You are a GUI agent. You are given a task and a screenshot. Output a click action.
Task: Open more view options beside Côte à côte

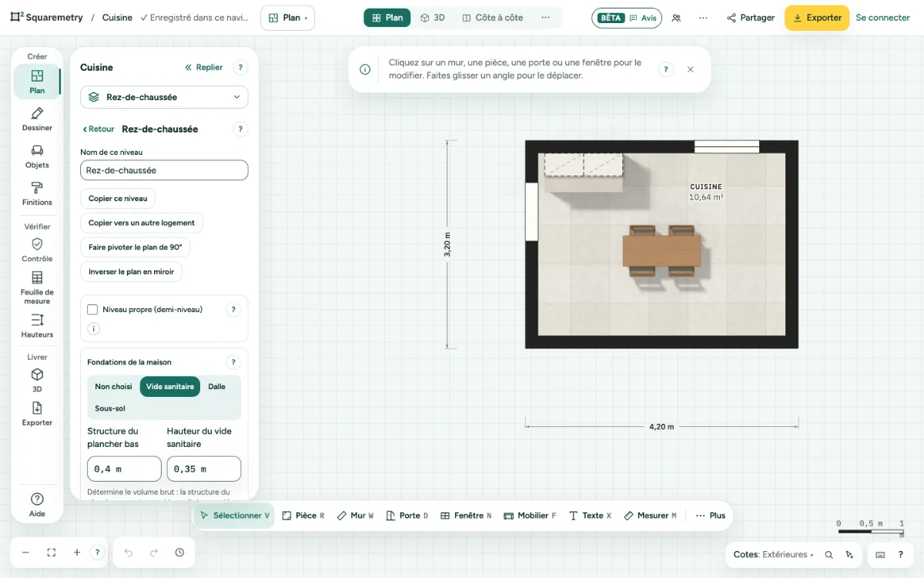click(545, 18)
